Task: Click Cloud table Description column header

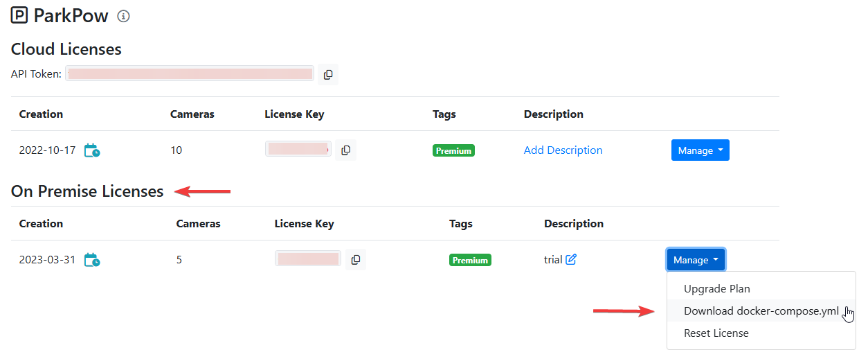Action: 554,114
